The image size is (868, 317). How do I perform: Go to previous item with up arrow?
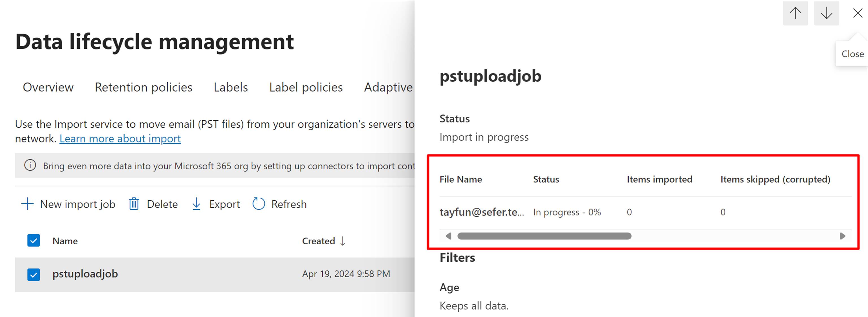pyautogui.click(x=795, y=13)
